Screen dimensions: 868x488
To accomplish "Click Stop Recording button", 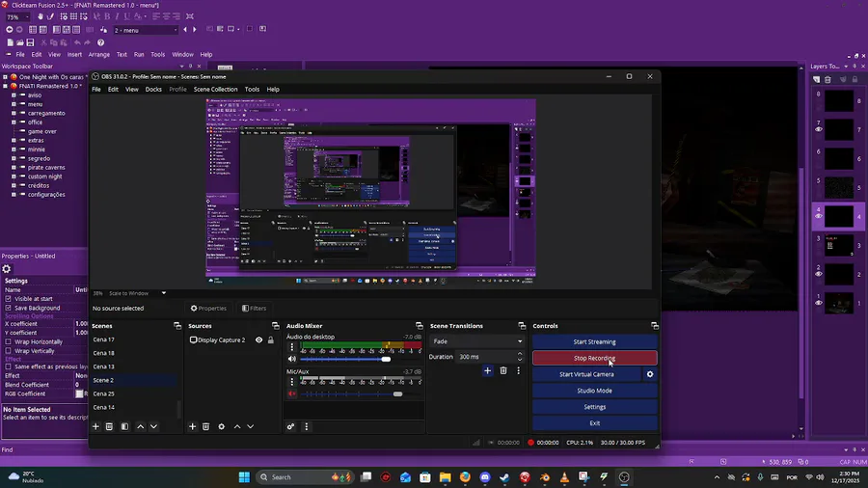I will 594,358.
